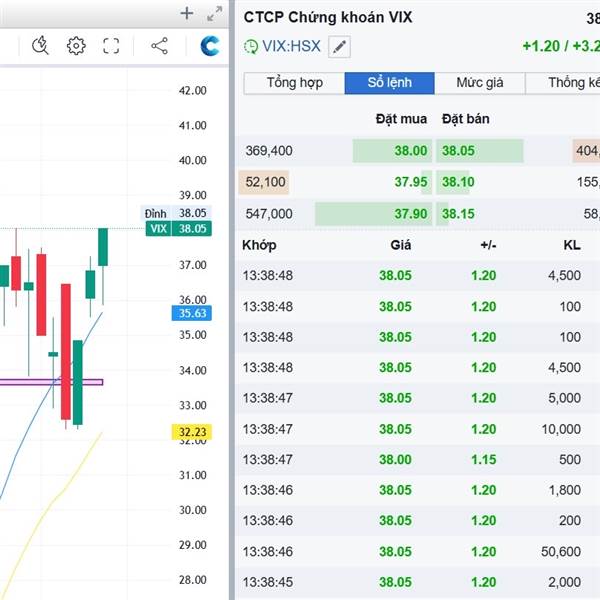This screenshot has height=600, width=600.
Task: Click the 28.00 price axis label
Action: pos(192,580)
